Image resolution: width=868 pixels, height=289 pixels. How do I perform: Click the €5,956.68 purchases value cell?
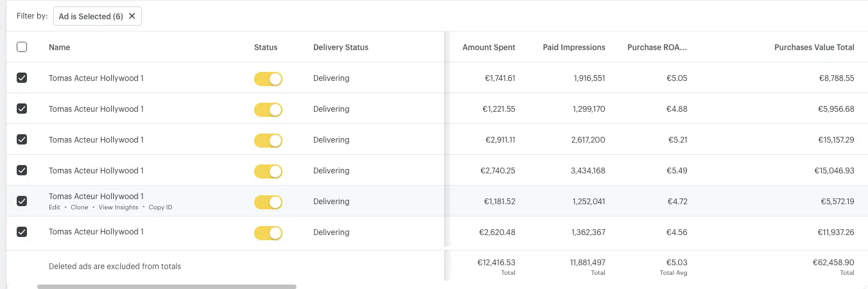[x=837, y=109]
